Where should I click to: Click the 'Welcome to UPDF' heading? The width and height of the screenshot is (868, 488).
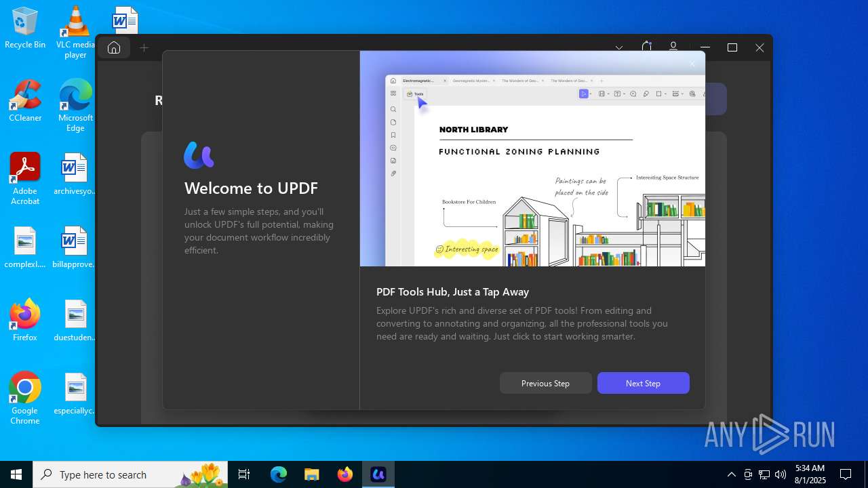(x=251, y=188)
